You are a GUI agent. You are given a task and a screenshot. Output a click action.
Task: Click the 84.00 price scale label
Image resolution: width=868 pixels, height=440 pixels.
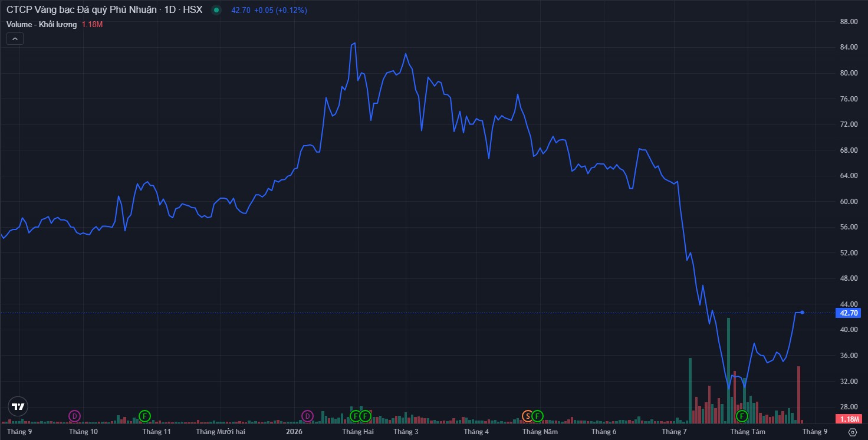849,48
